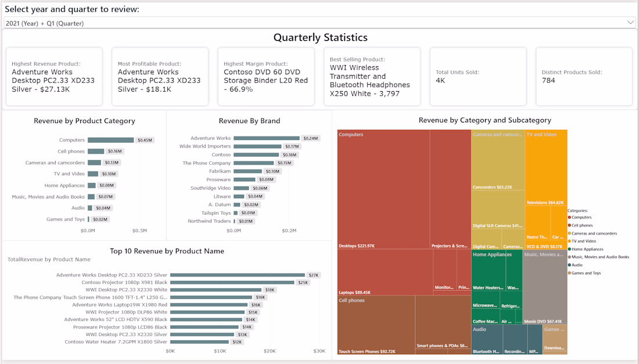
Task: Select the Games and Toys legend entry
Action: 584,273
